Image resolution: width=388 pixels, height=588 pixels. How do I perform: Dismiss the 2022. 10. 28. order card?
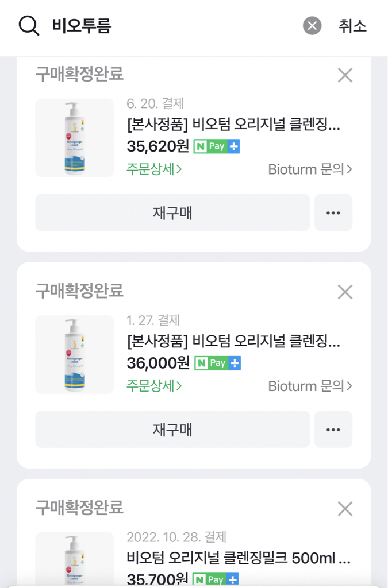(345, 508)
